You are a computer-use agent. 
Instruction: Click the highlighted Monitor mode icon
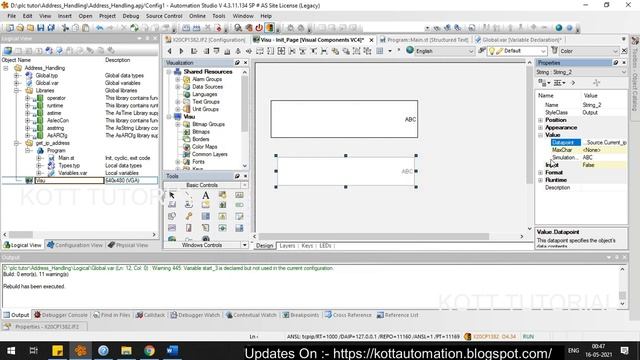pyautogui.click(x=269, y=28)
